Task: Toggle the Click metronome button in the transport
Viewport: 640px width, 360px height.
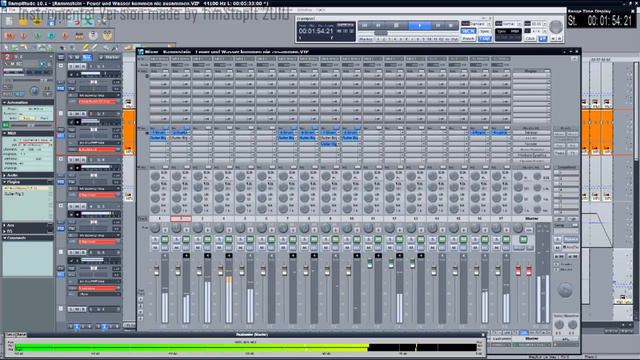Action: click(530, 38)
